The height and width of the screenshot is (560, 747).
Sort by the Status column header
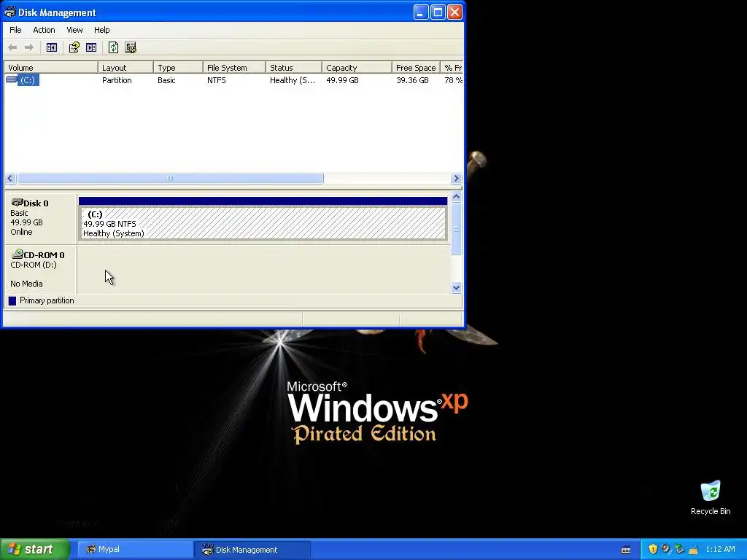coord(294,68)
